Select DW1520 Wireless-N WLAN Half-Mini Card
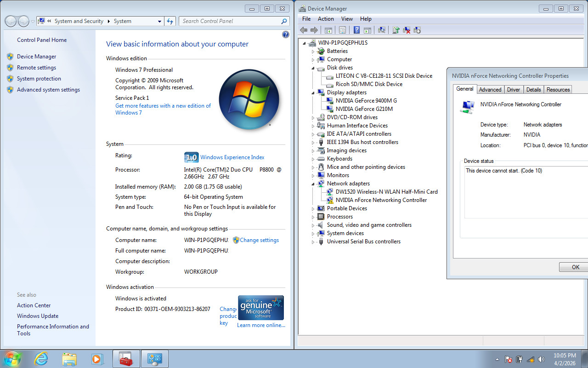 pos(387,192)
